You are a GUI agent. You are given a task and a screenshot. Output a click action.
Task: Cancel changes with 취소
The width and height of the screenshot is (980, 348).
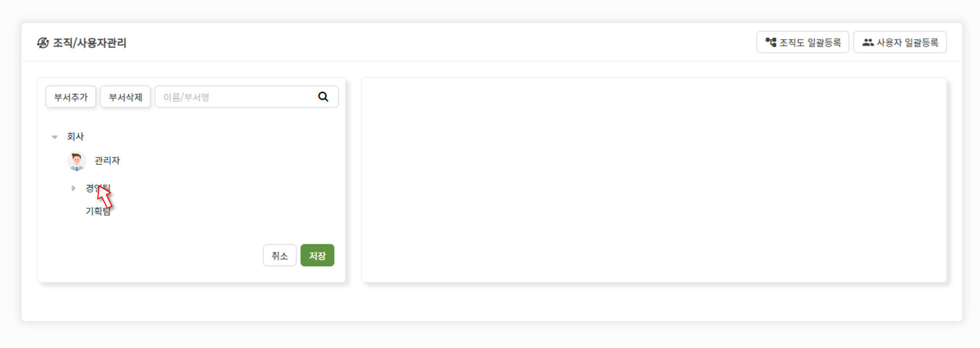[x=279, y=255]
